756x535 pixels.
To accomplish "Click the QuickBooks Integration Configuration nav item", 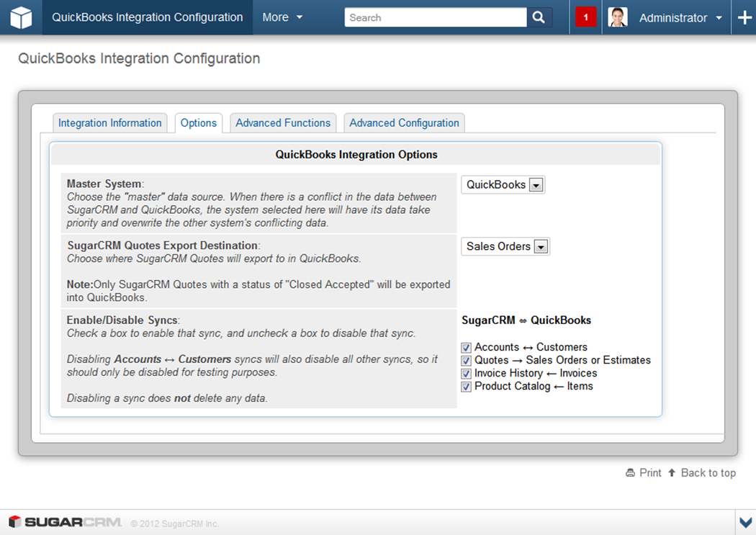I will (148, 17).
